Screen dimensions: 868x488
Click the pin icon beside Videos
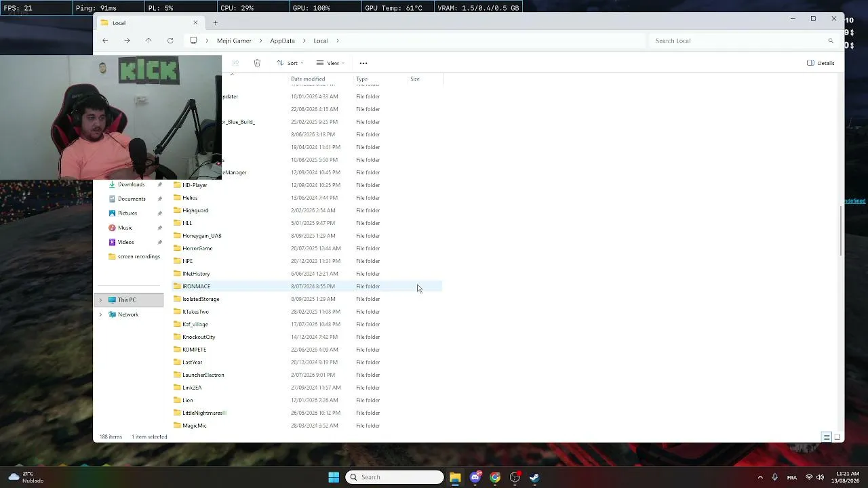pyautogui.click(x=160, y=242)
